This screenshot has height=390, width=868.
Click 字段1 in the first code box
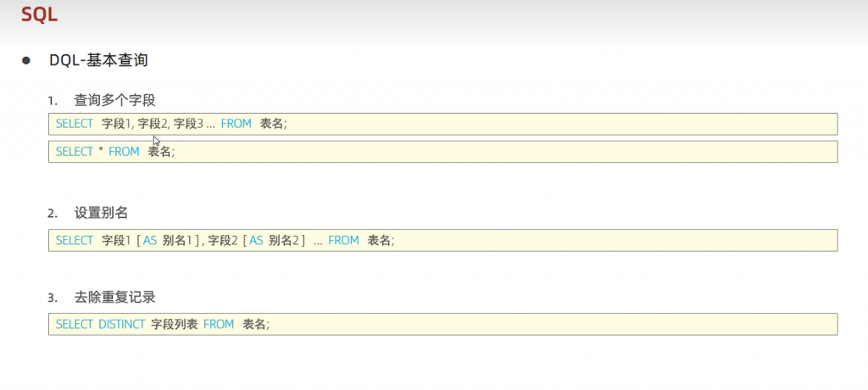point(116,124)
